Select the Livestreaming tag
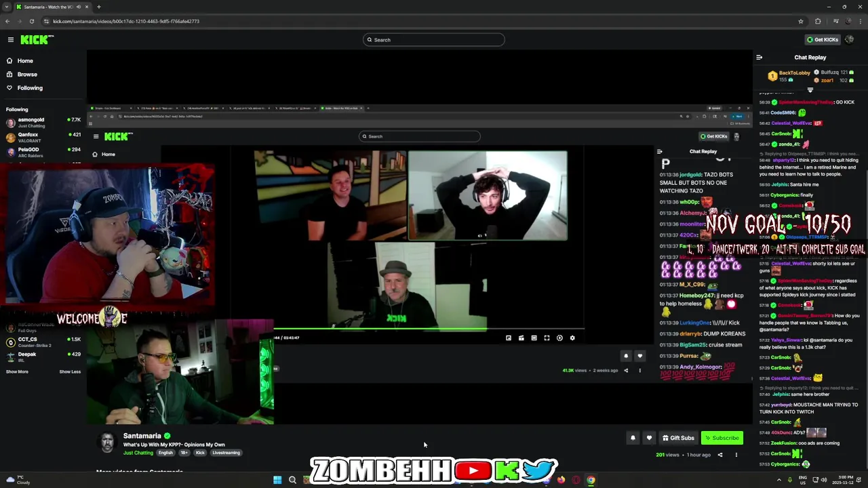 tap(226, 453)
